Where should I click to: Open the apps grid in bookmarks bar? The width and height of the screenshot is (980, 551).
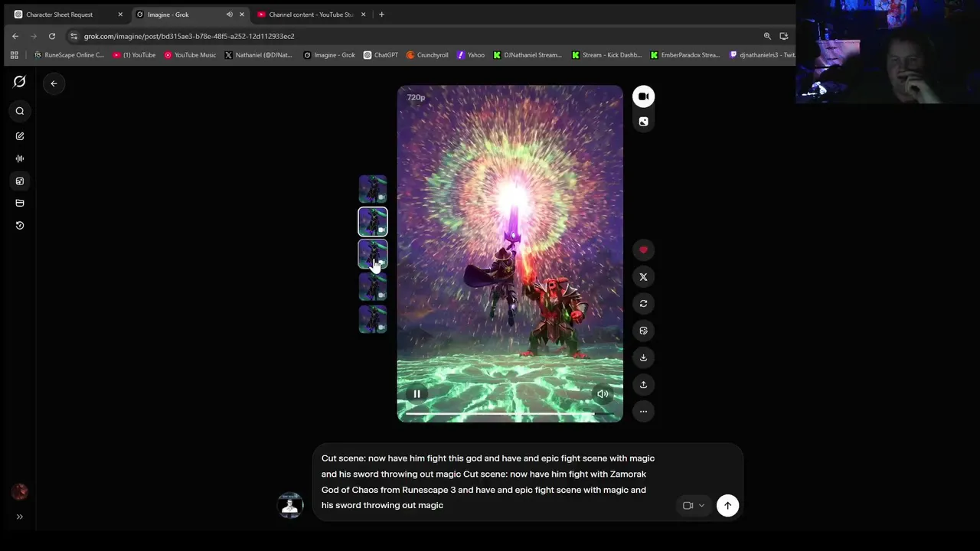[x=14, y=55]
